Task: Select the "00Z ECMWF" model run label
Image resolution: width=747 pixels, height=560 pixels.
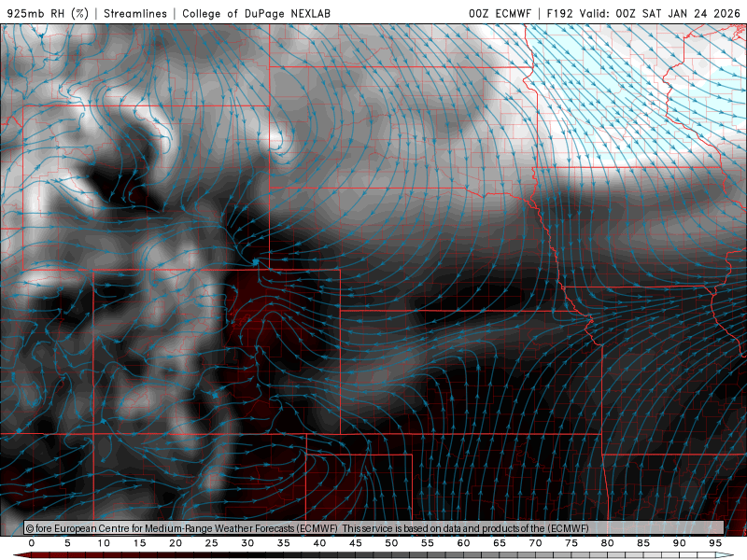Action: [x=500, y=13]
